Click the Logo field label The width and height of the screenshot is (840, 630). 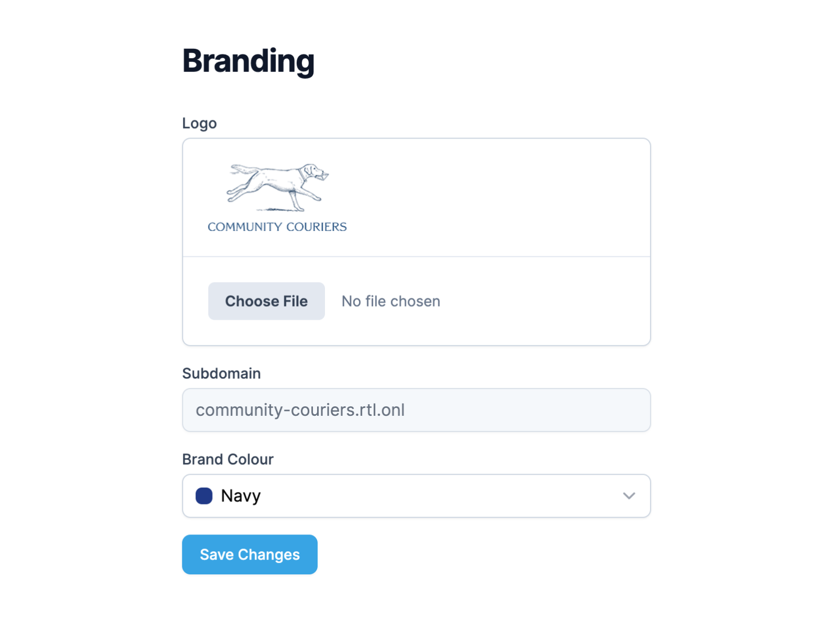199,123
